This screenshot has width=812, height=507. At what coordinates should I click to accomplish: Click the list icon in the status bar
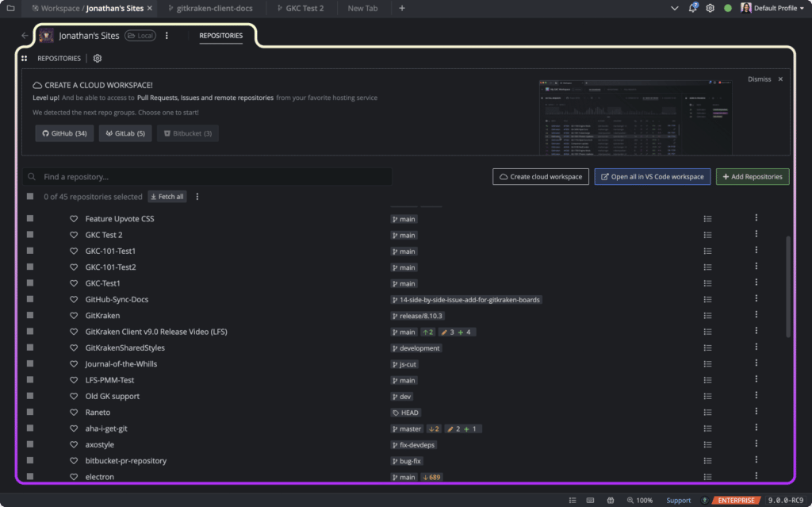[x=573, y=501]
